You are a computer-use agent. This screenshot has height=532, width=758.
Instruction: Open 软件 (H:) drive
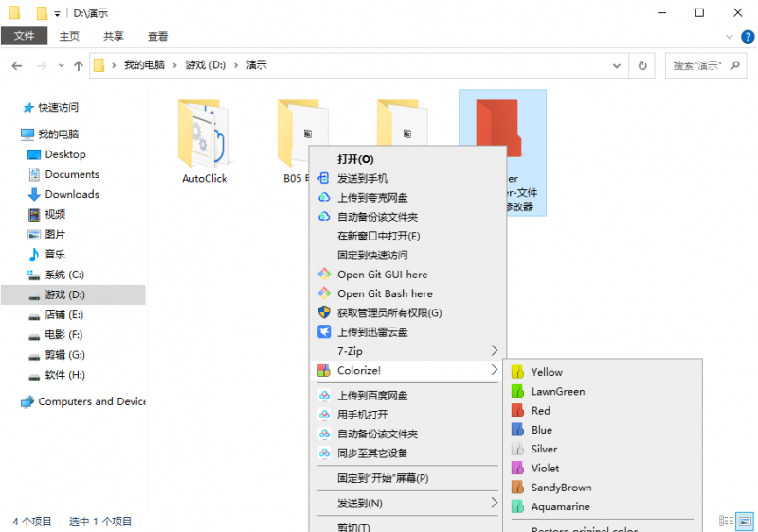pyautogui.click(x=64, y=375)
